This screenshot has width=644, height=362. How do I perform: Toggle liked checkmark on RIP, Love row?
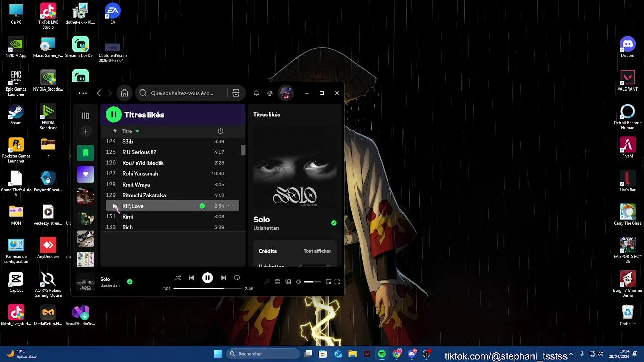202,206
